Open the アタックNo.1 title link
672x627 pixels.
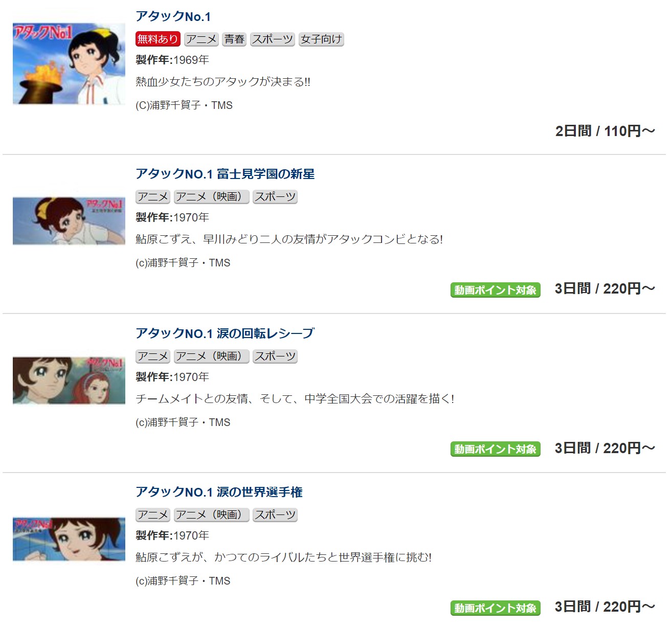coord(173,16)
